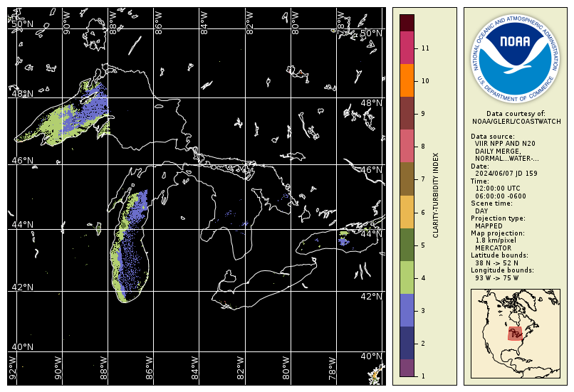The width and height of the screenshot is (574, 392).
Task: Select the orange color band at index 10
Action: 407,80
